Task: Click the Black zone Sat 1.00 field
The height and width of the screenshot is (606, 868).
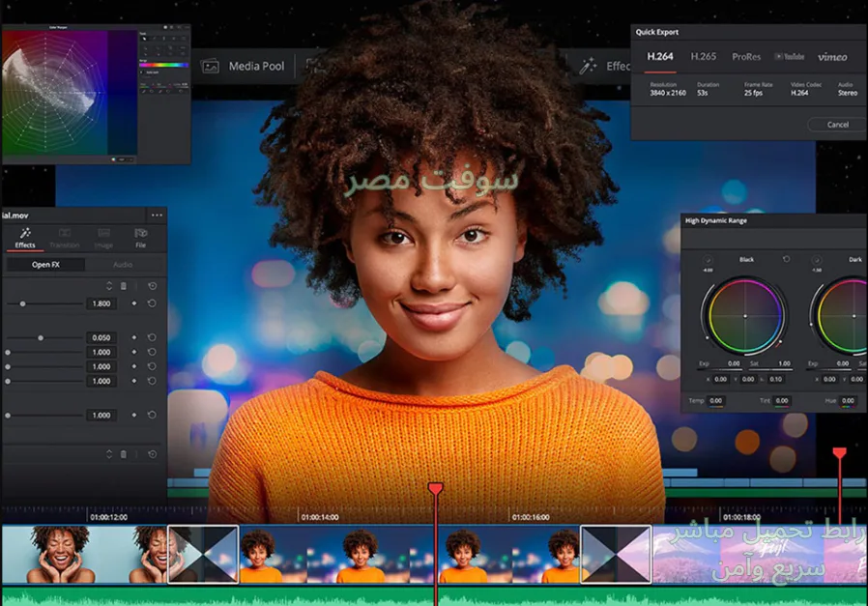Action: tap(785, 363)
